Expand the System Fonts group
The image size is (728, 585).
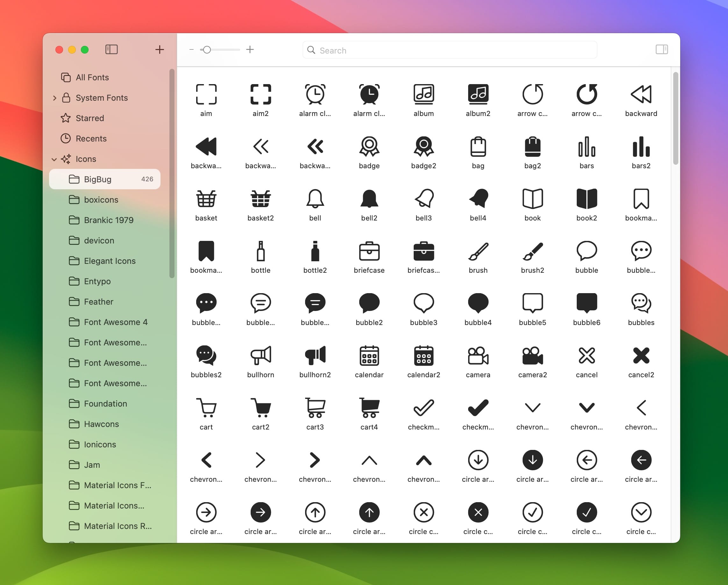pyautogui.click(x=55, y=98)
